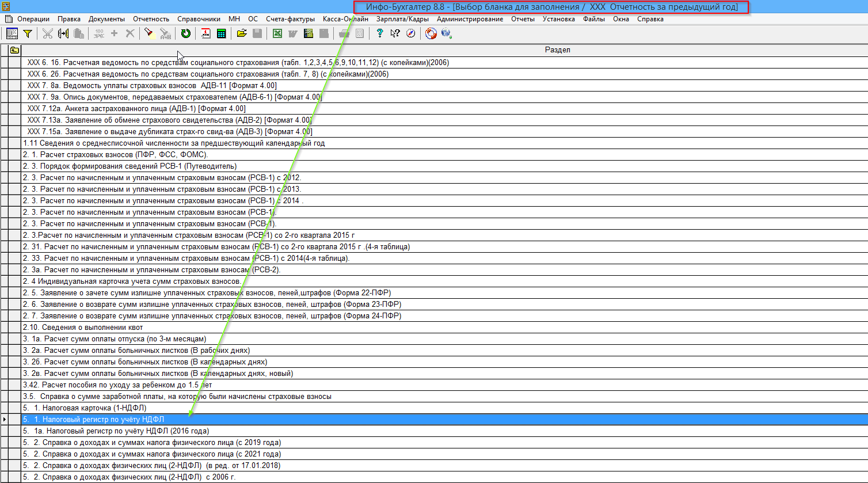
Task: Click the arrow with question mark icon
Action: click(x=395, y=34)
